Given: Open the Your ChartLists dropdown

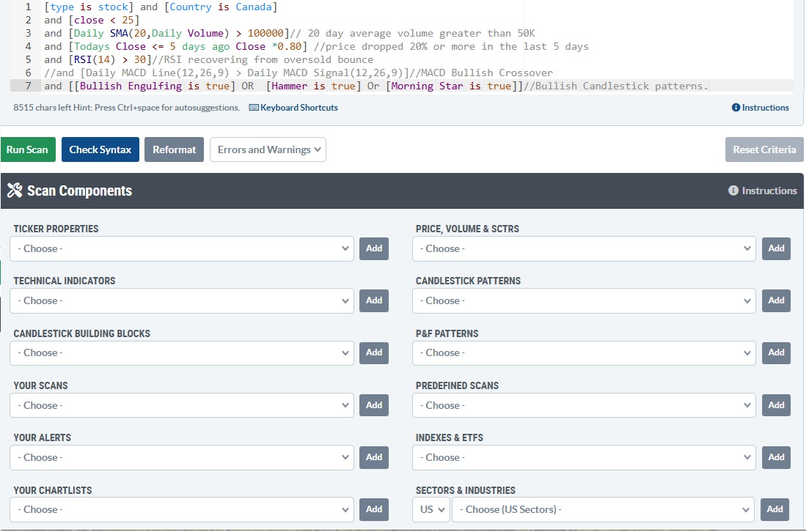Looking at the screenshot, I should click(x=182, y=509).
